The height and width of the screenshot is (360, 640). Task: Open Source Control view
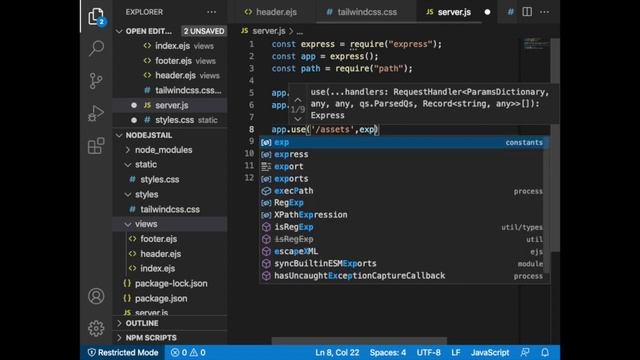(x=96, y=81)
